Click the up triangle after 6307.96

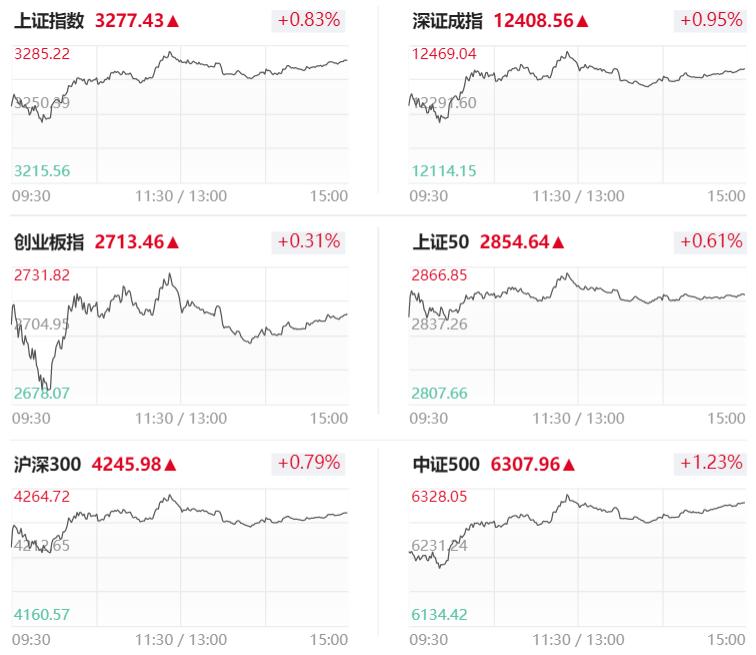pos(570,464)
